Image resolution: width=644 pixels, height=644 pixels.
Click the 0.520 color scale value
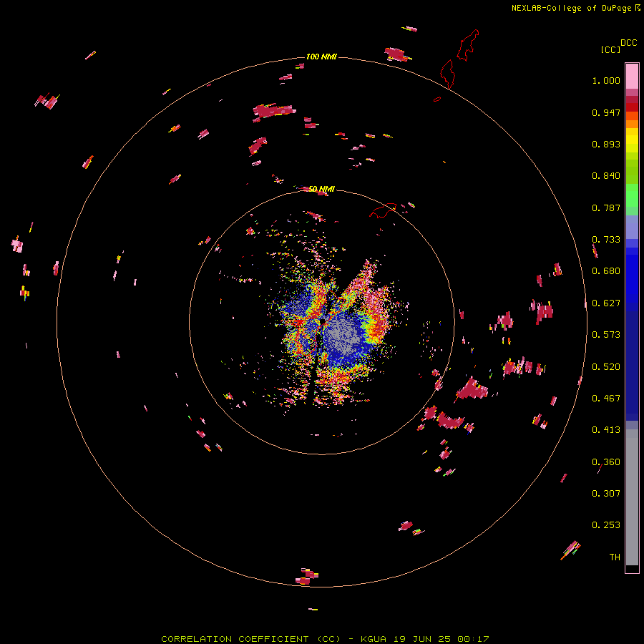tap(606, 367)
